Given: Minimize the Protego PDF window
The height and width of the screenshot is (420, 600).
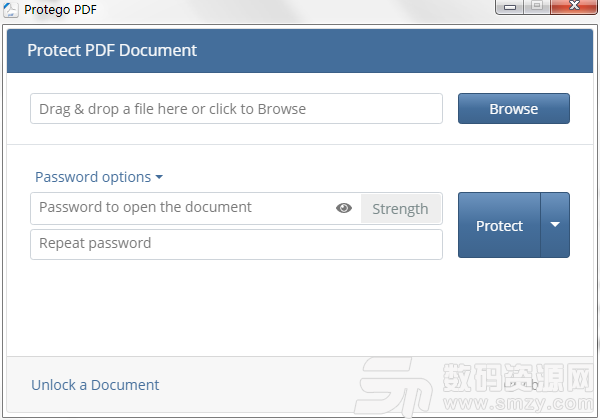Looking at the screenshot, I should 510,7.
